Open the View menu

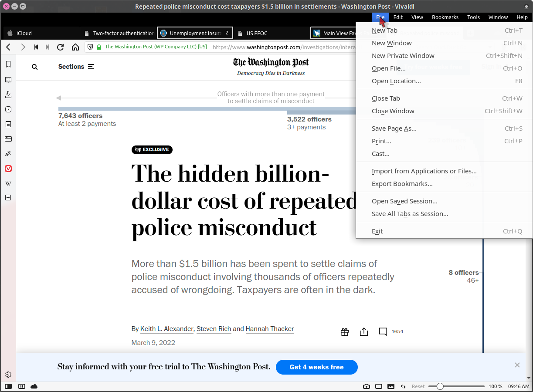(417, 17)
